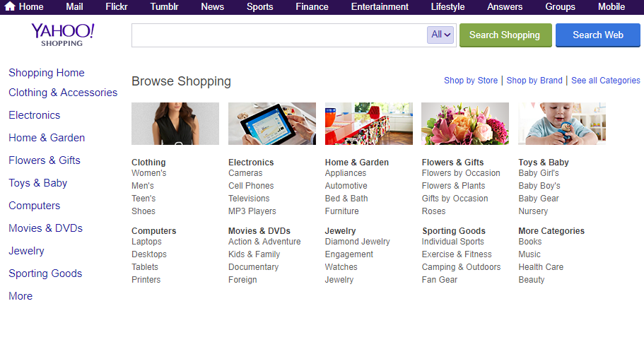Select Tablets under Computers
Screen dimensions: 644x359
click(145, 267)
